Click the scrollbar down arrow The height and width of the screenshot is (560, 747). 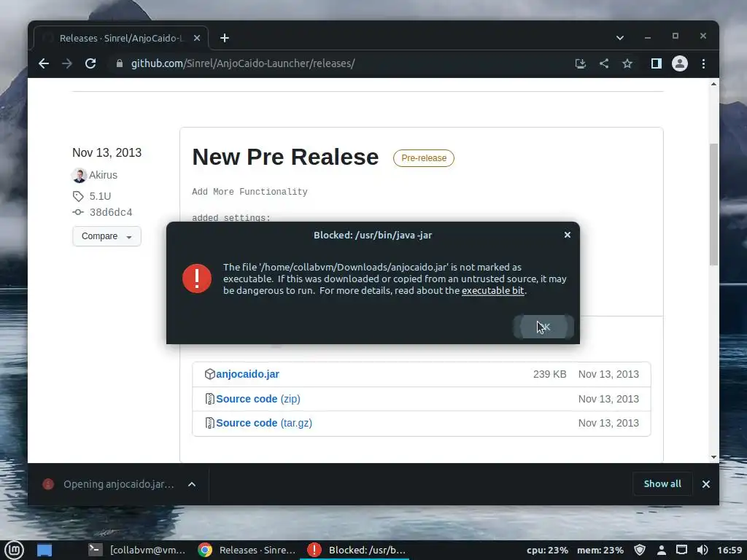(x=713, y=457)
